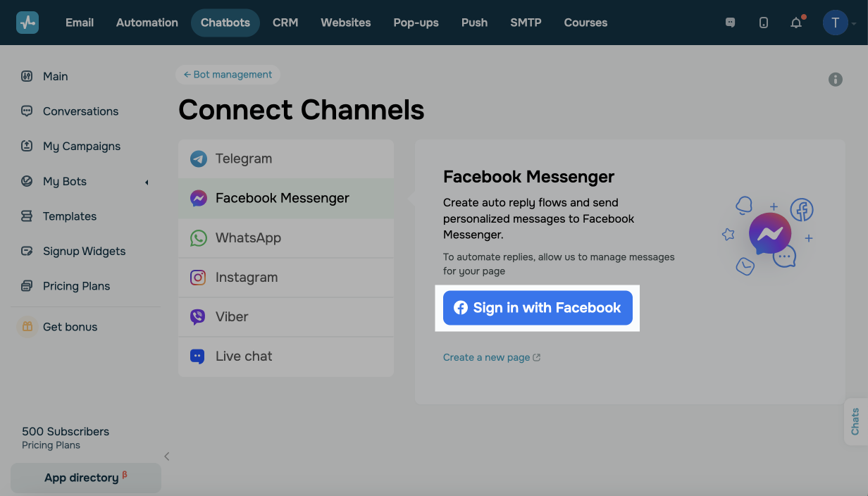Viewport: 868px width, 496px height.
Task: Click the Templates icon in the sidebar
Action: pos(25,216)
